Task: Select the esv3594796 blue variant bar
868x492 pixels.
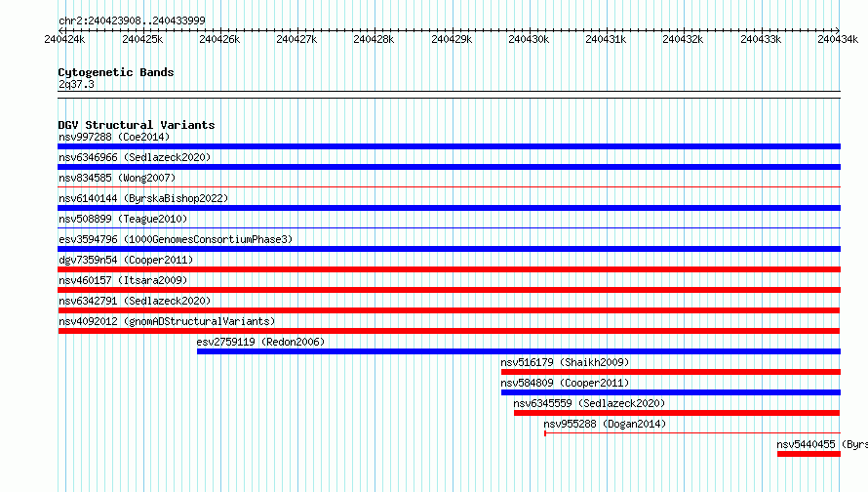Action: click(449, 249)
